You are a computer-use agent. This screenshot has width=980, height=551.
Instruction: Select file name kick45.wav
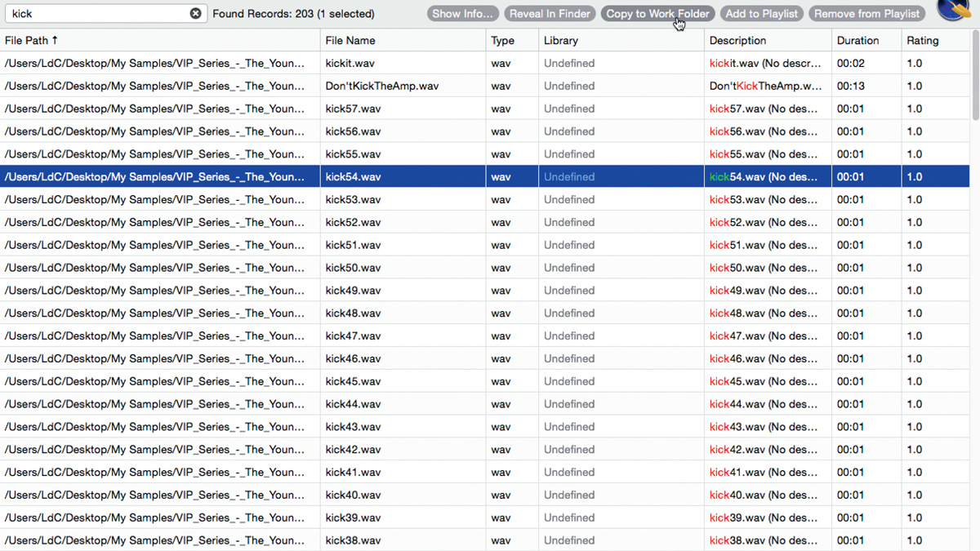[x=353, y=381]
